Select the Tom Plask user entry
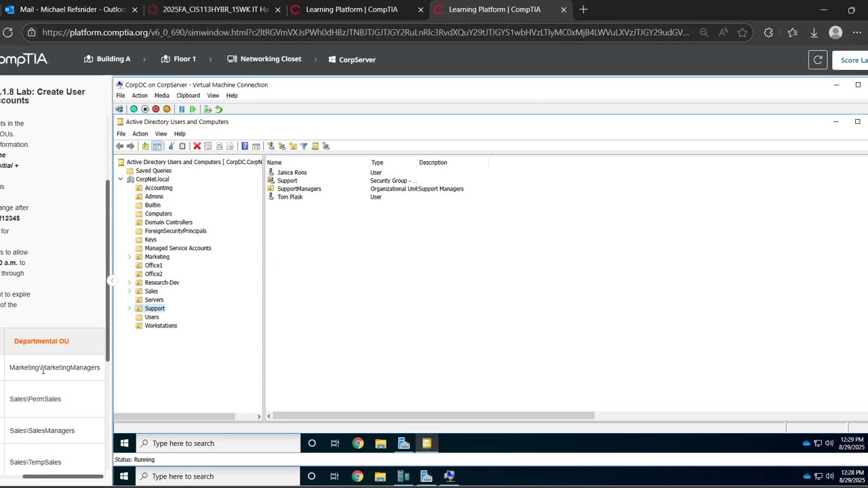 coord(290,197)
